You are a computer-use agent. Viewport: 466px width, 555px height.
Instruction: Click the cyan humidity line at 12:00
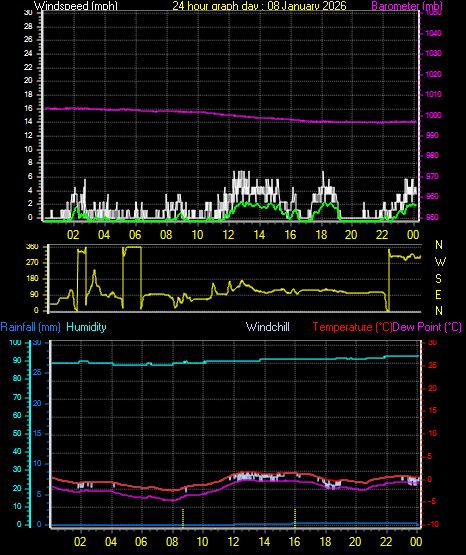(234, 361)
